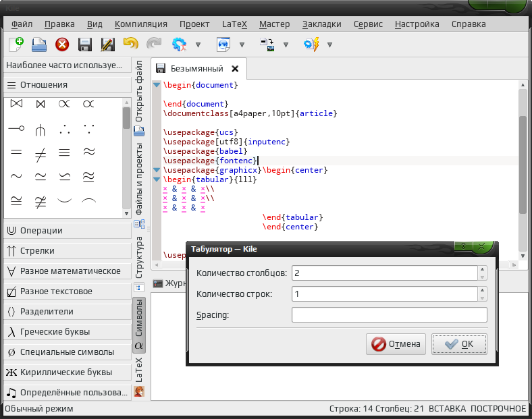Expand the Кириллические буквы group

point(68,372)
